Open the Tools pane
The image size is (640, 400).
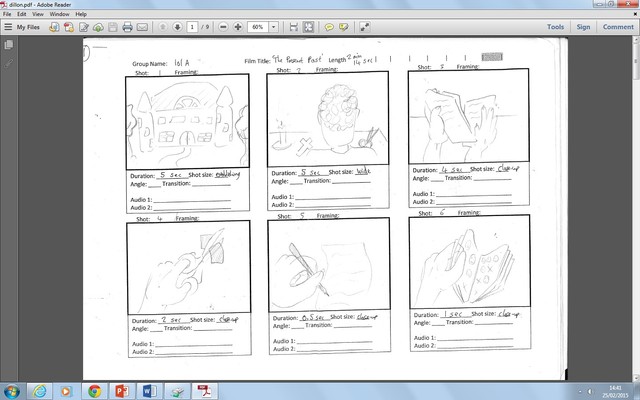click(556, 27)
